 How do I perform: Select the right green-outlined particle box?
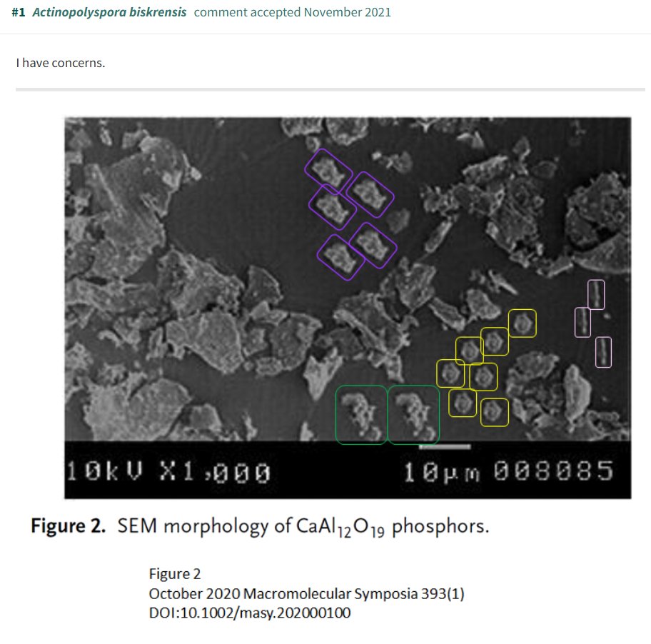coord(414,413)
